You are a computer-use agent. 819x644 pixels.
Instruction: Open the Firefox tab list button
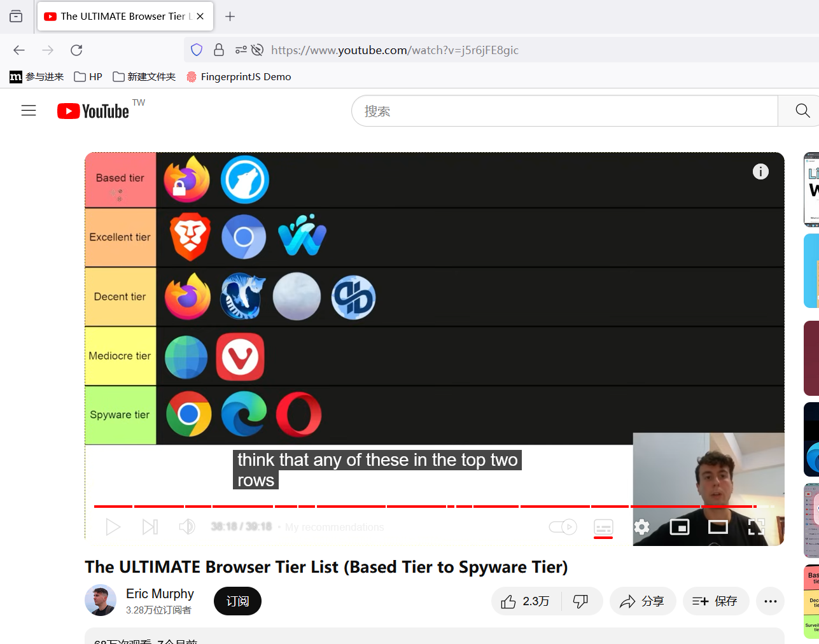tap(16, 17)
